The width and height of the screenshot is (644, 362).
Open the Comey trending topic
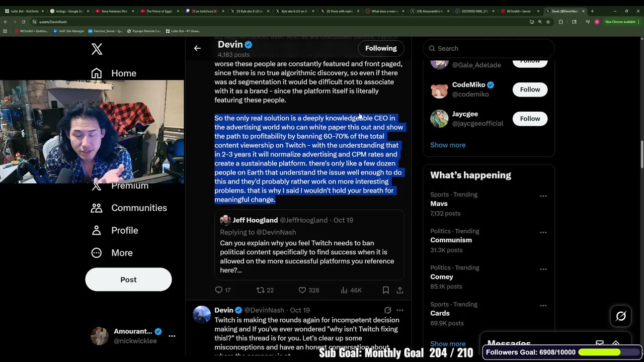[442, 277]
